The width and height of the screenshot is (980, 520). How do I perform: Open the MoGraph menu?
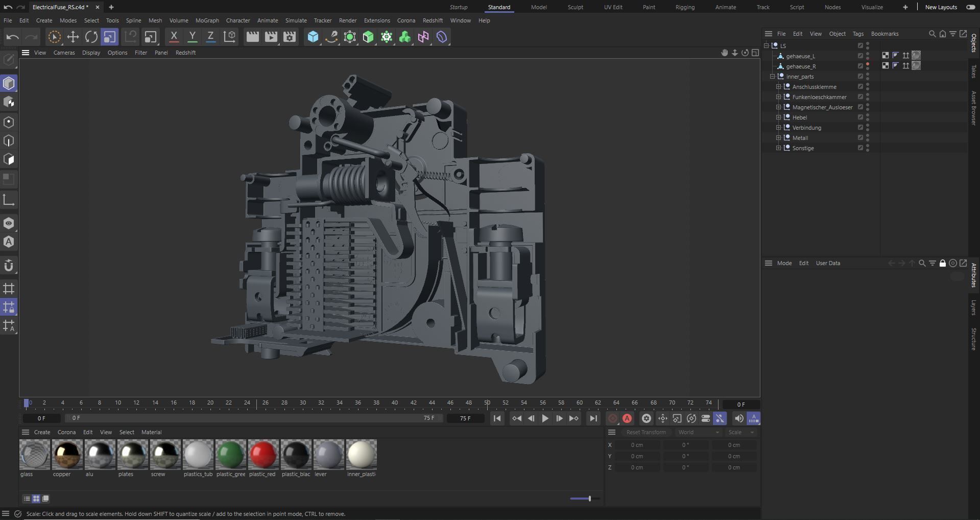[207, 20]
